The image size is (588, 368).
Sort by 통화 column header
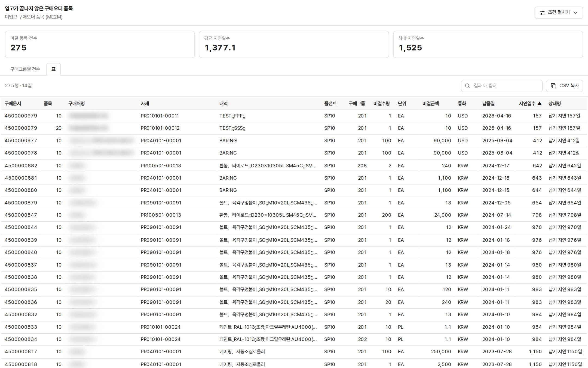pyautogui.click(x=462, y=104)
